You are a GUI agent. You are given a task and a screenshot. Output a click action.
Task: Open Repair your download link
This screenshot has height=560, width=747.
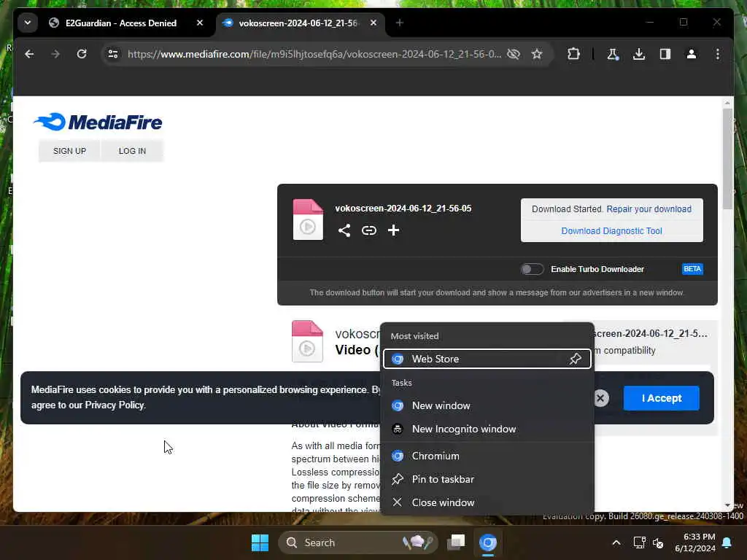click(649, 209)
